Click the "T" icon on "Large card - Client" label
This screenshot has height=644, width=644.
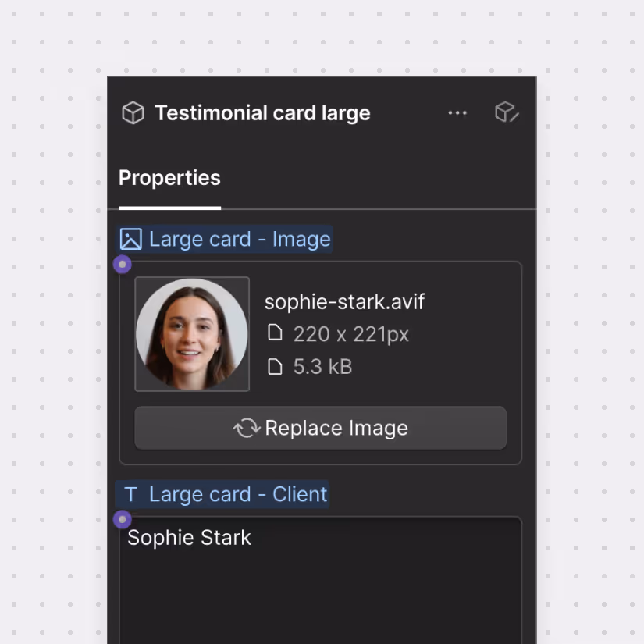tap(130, 494)
